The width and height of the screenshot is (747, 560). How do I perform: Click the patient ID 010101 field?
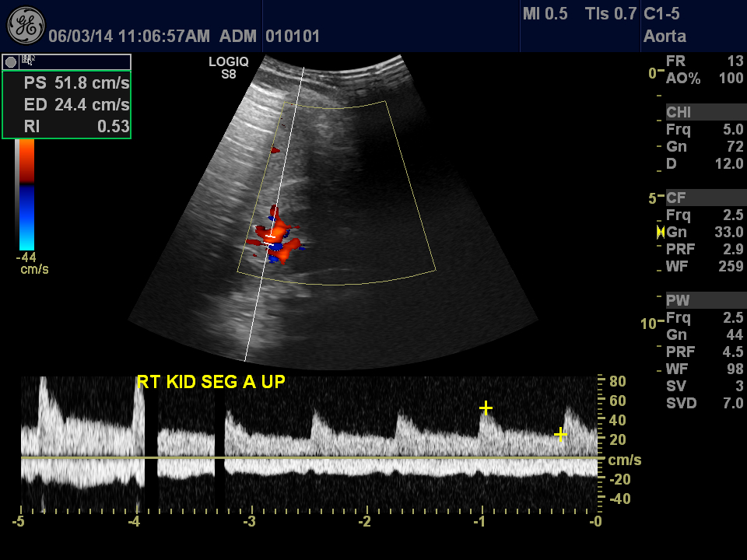tap(293, 36)
